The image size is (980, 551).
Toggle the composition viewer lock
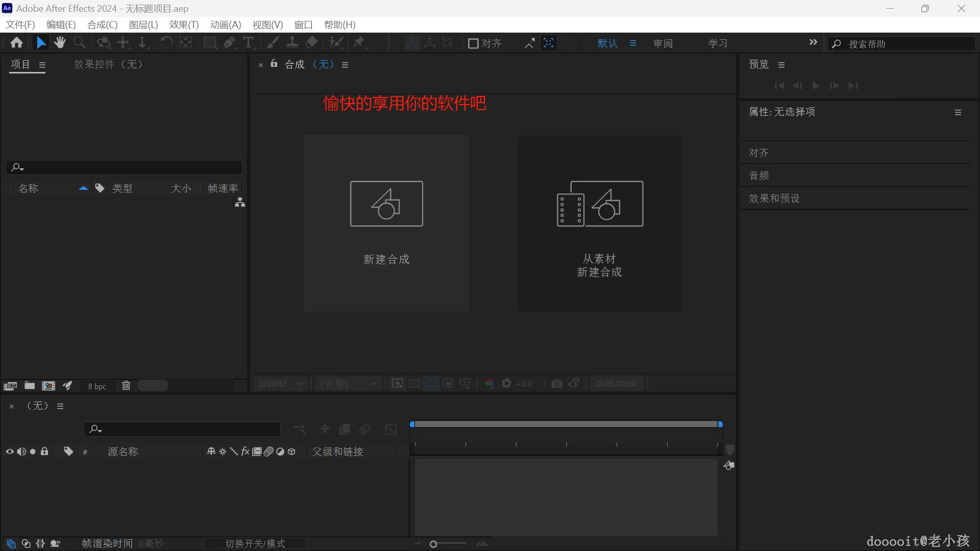pyautogui.click(x=274, y=64)
